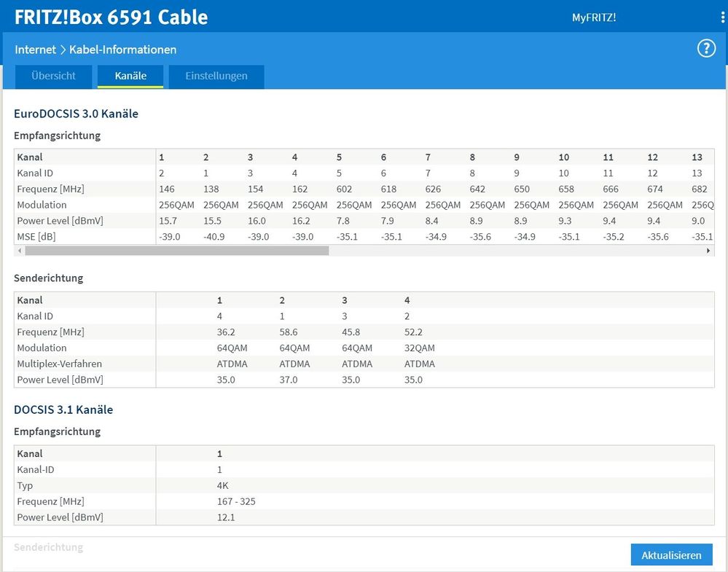The image size is (728, 572).
Task: Open the Einstellungen tab
Action: (x=216, y=76)
